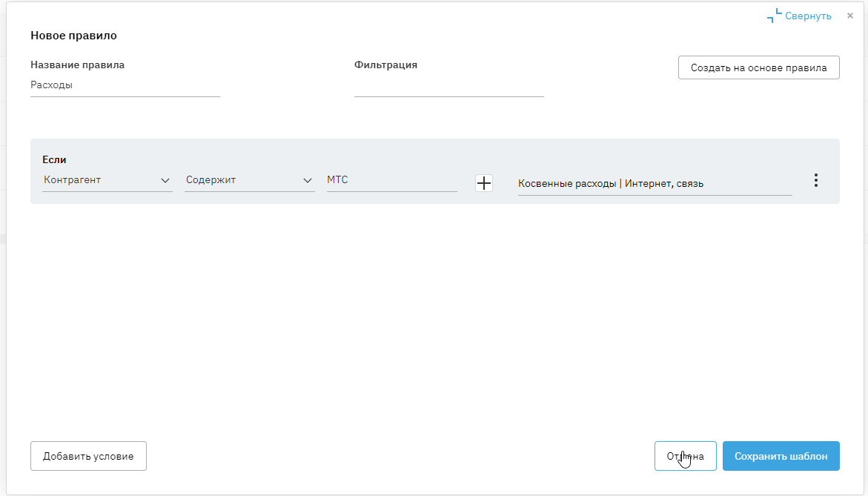Click the Название правила label
This screenshot has height=496, width=868.
point(77,65)
